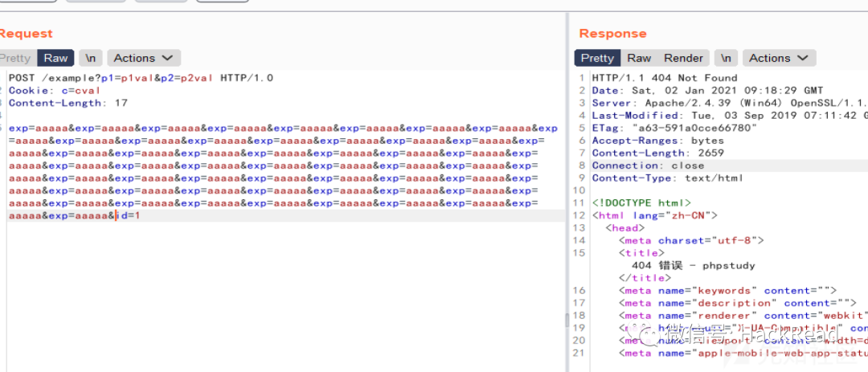Expand Actions dropdown in Response panel

click(779, 58)
